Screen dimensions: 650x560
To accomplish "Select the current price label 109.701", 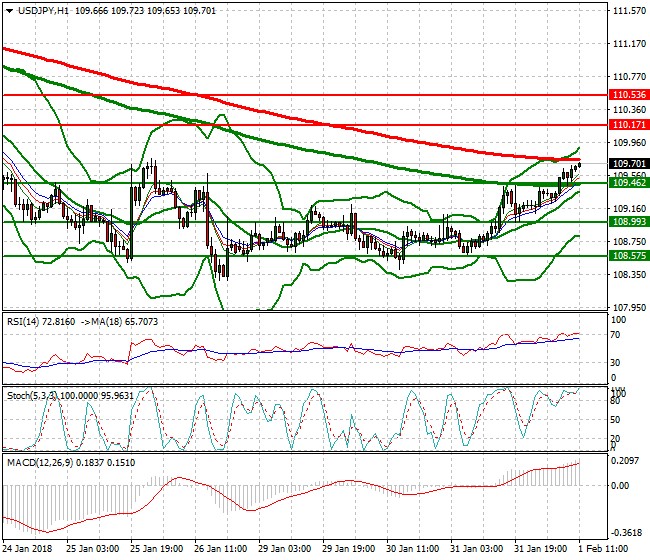I will point(629,164).
